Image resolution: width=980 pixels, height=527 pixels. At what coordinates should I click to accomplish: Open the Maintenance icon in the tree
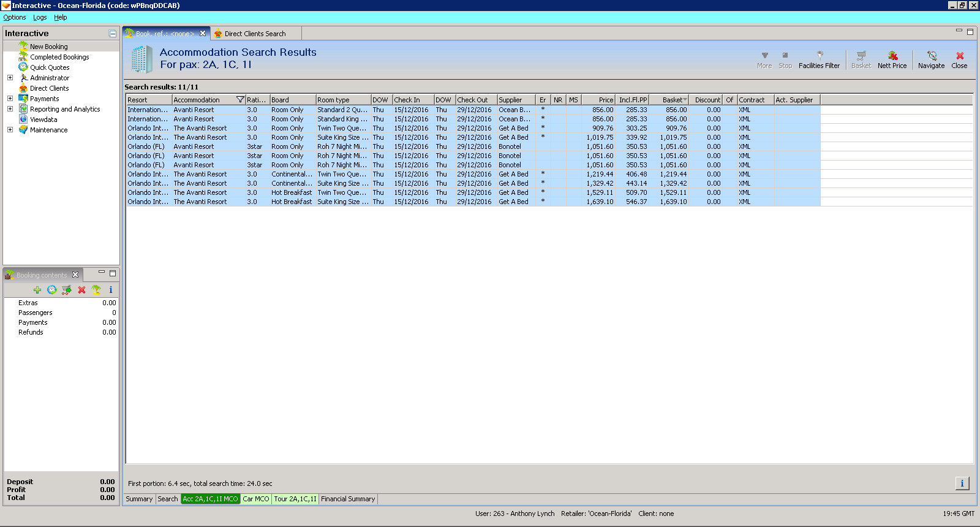(23, 129)
